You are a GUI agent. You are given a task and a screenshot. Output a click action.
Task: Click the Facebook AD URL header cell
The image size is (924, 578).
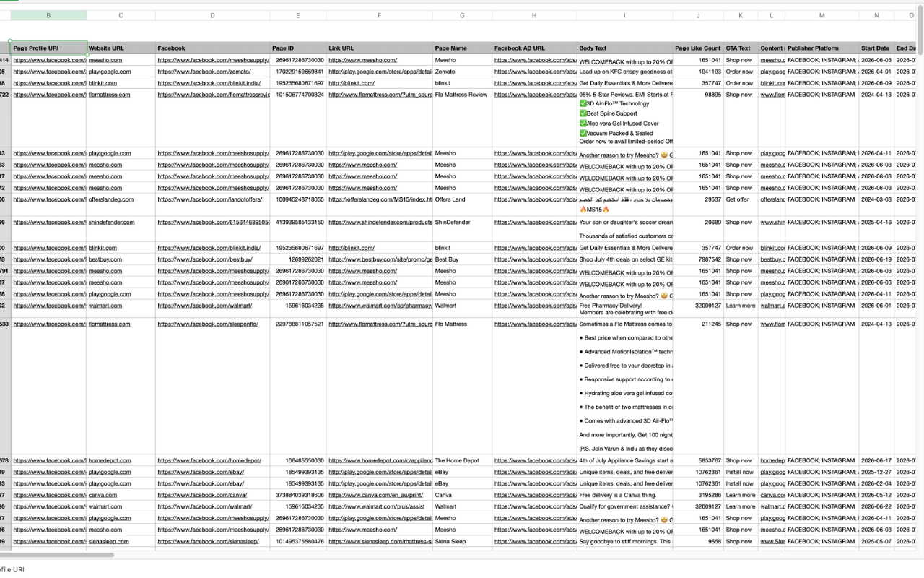tap(534, 48)
